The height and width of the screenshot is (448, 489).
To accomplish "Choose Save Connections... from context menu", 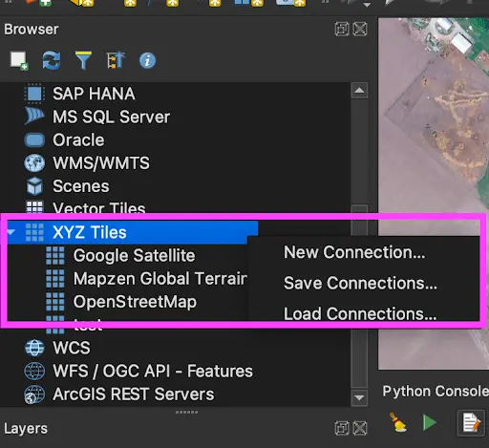I will coord(360,283).
